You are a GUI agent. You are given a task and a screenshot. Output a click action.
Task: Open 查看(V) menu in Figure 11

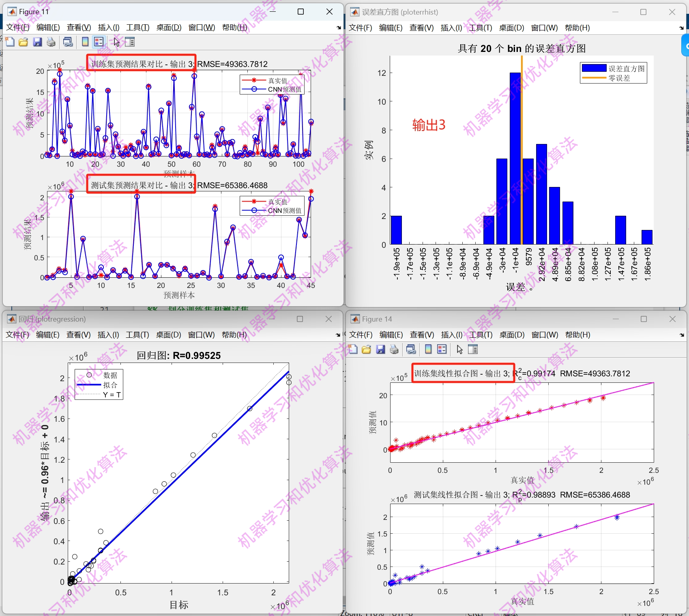coord(79,27)
